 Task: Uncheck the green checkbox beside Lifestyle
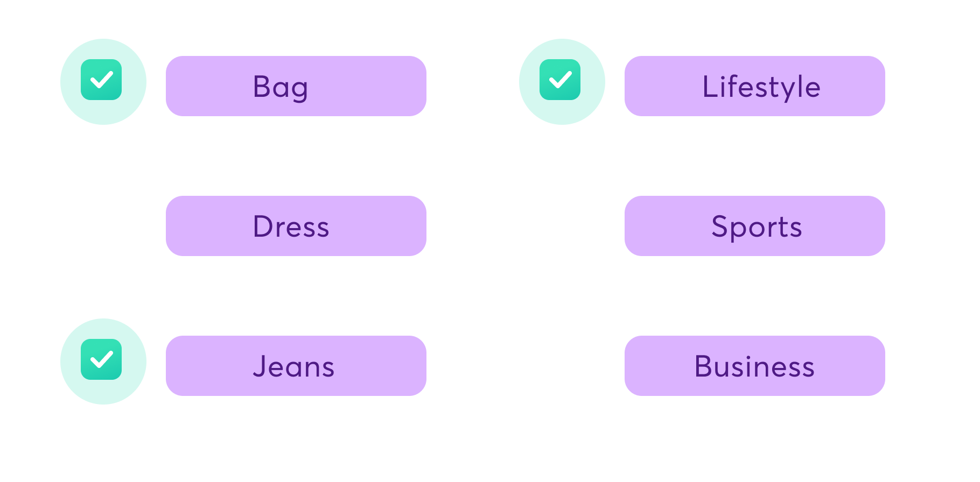pos(560,80)
